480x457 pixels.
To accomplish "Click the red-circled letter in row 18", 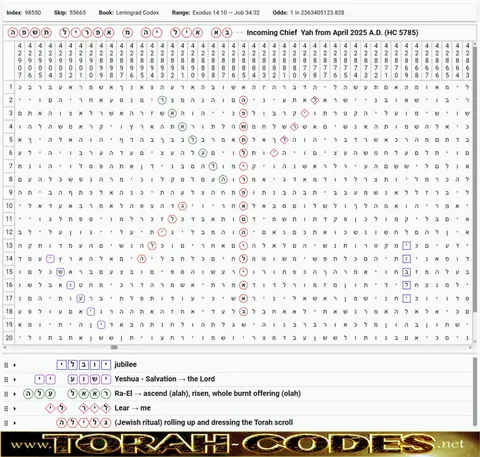I will tap(243, 312).
